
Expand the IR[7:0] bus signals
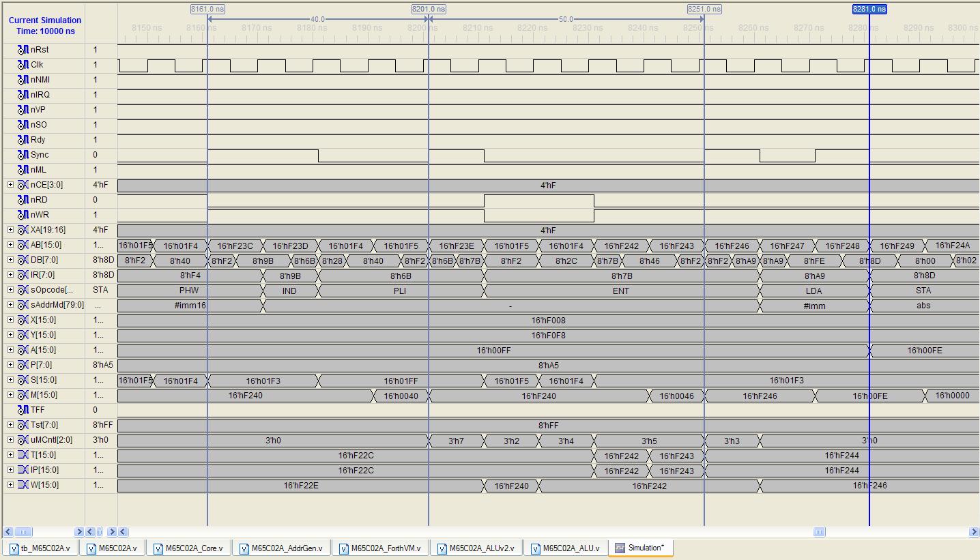(x=10, y=275)
